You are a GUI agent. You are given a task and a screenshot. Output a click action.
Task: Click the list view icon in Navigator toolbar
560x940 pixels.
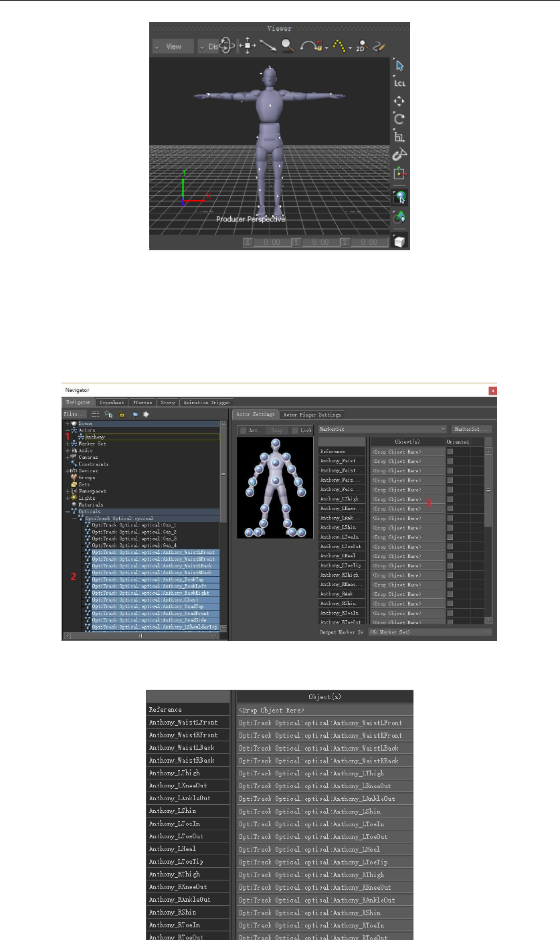[x=96, y=414]
